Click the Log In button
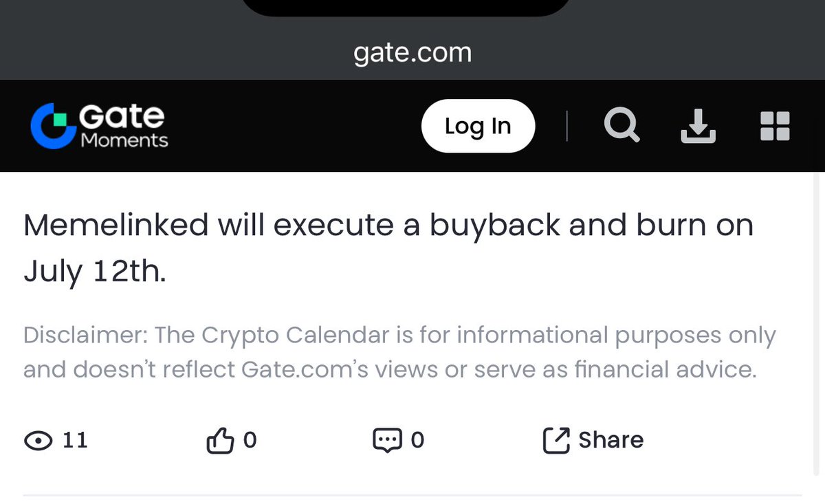825x504 pixels. pos(478,126)
